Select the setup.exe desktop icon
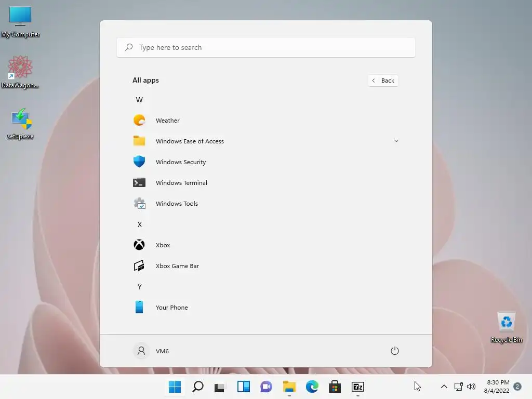The width and height of the screenshot is (532, 399). point(20,124)
